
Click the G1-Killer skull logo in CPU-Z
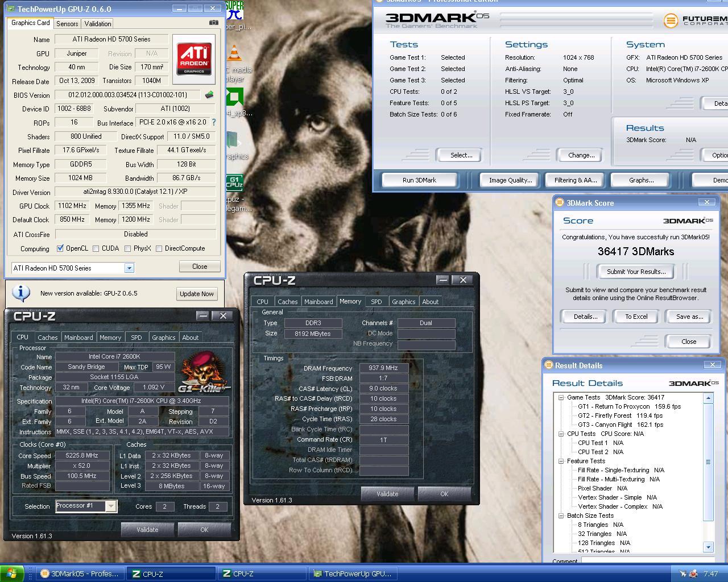tap(204, 372)
